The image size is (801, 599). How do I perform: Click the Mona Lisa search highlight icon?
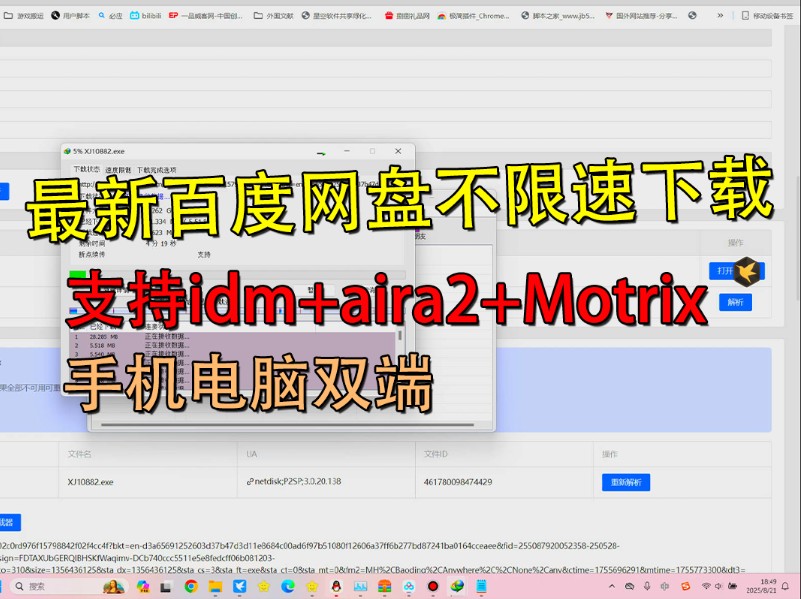tap(113, 587)
